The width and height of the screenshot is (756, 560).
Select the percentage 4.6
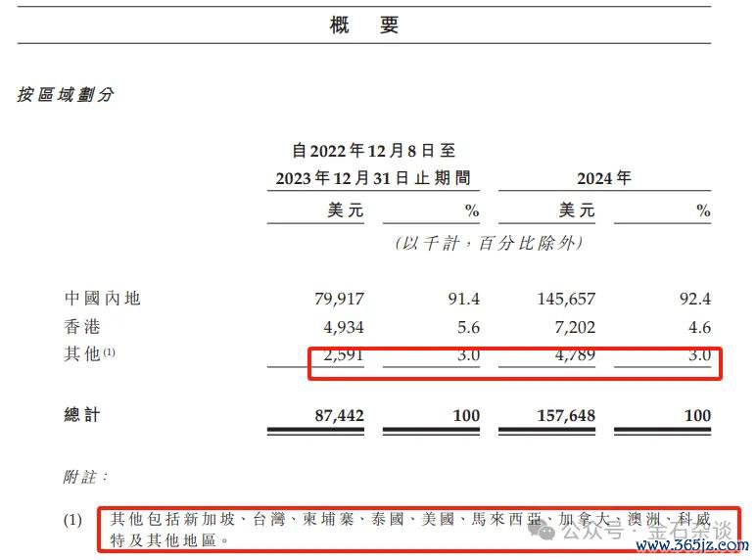(699, 328)
